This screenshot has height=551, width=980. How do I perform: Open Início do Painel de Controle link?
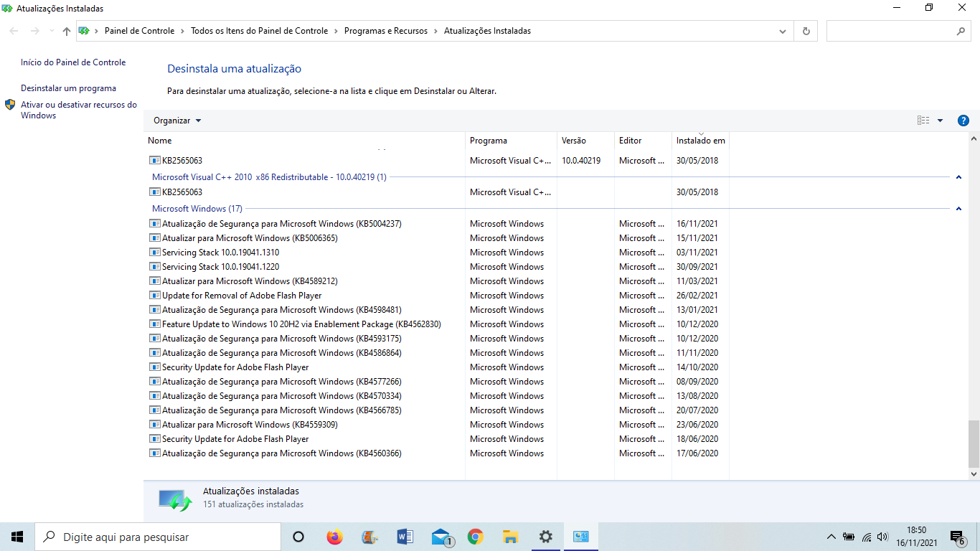tap(73, 62)
